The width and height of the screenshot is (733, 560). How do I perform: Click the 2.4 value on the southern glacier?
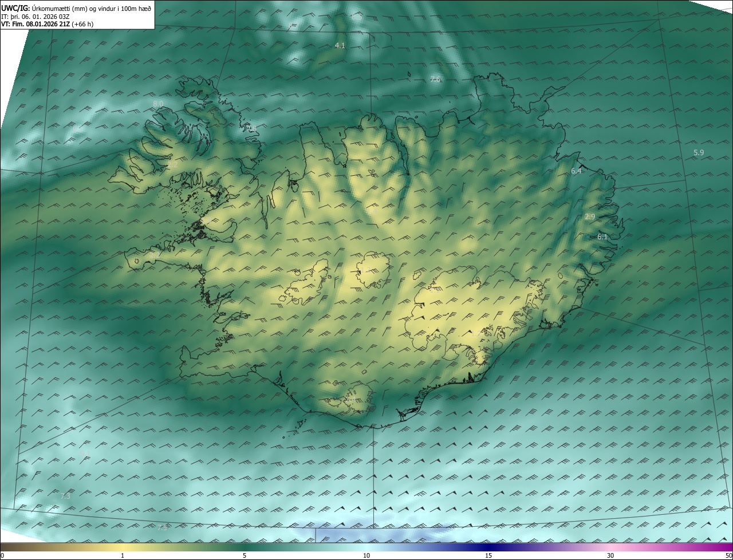pos(351,399)
